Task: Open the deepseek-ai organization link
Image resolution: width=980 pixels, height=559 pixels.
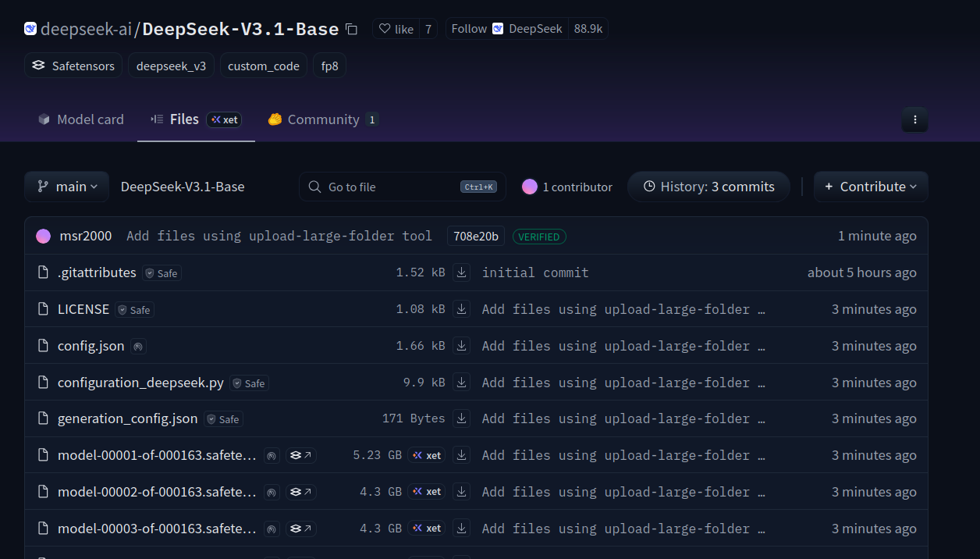Action: (x=86, y=29)
